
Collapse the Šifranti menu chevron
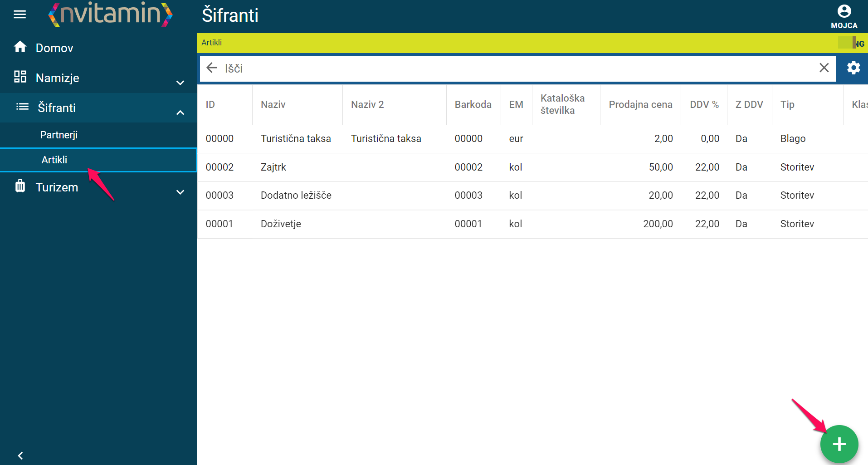click(180, 113)
